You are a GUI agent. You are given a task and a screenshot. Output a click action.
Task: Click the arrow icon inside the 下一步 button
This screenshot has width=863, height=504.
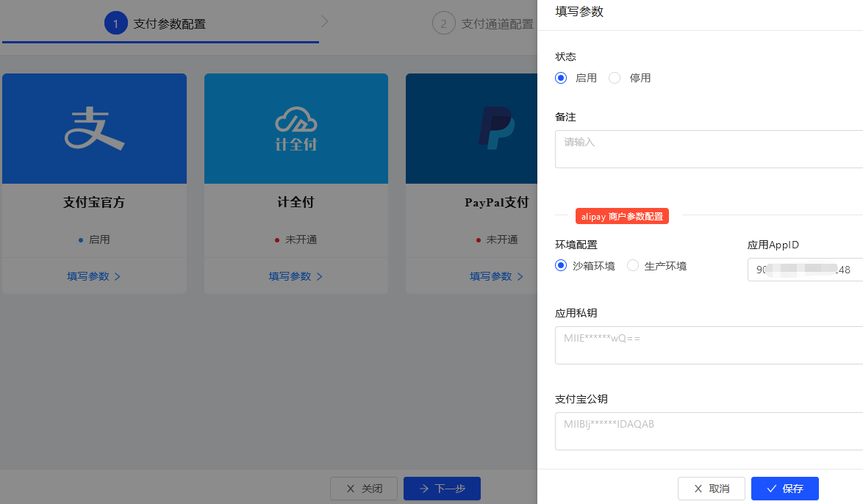click(x=425, y=488)
